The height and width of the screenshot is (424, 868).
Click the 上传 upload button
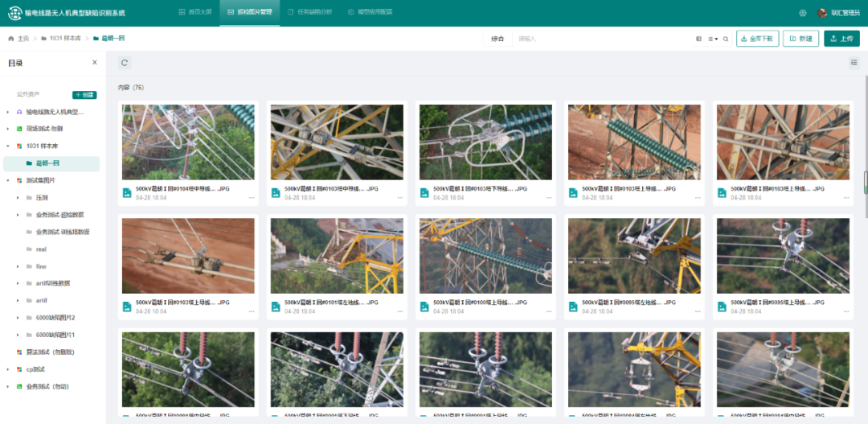click(841, 39)
